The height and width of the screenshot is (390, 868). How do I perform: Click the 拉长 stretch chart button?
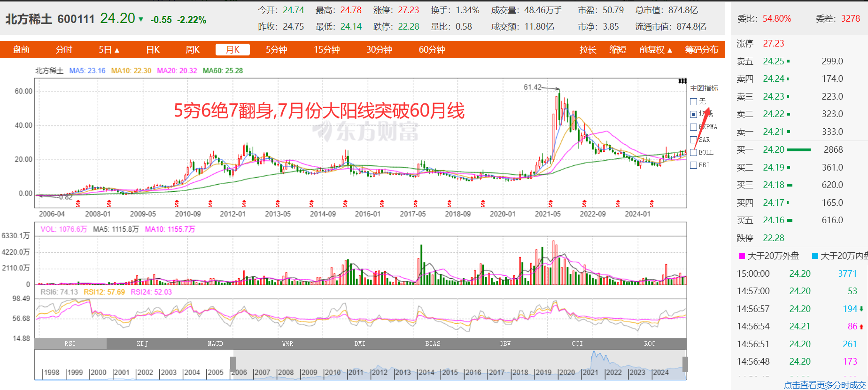(588, 50)
